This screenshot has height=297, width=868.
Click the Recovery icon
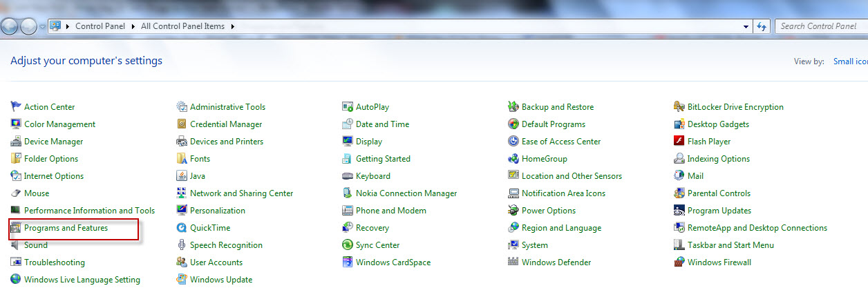[348, 227]
